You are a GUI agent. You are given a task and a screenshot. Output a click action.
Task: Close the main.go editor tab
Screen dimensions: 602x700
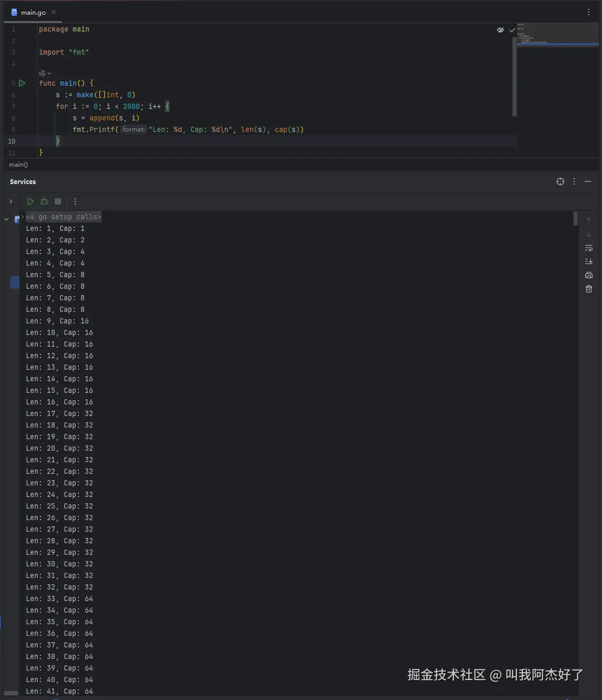54,12
